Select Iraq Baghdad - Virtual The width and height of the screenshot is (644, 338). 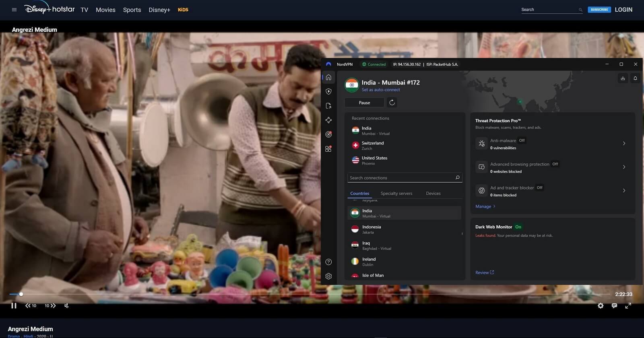tap(405, 245)
